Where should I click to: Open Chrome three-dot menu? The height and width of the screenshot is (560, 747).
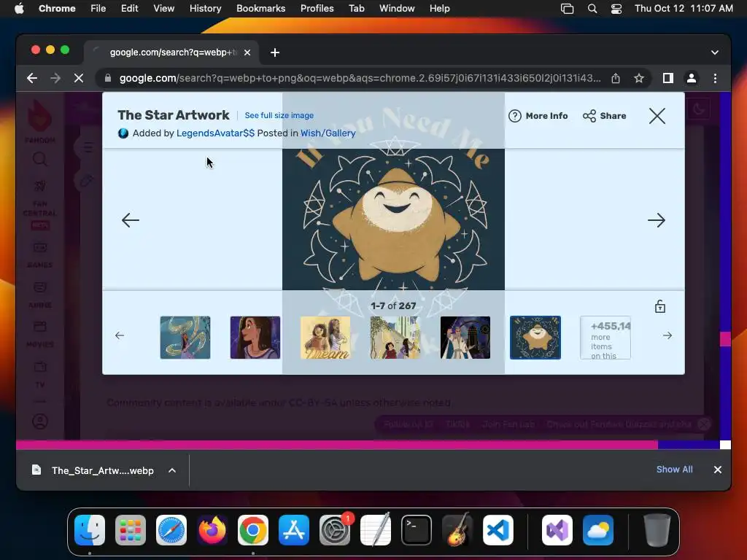click(715, 78)
